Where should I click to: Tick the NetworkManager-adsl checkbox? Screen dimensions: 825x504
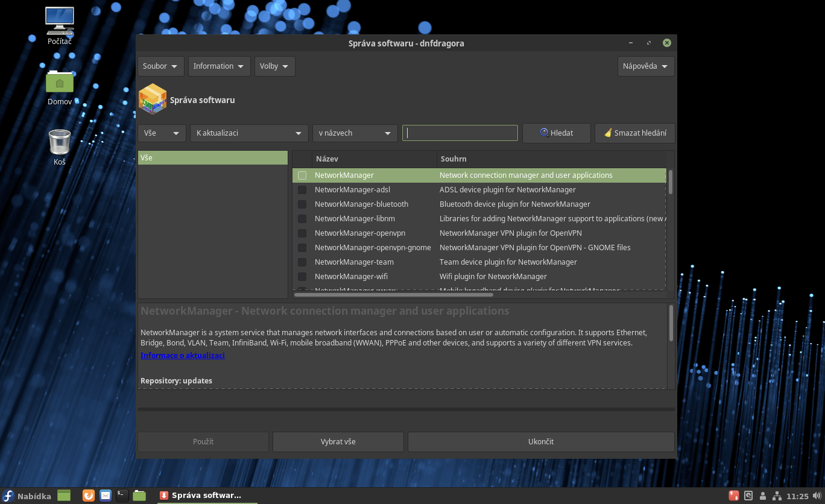point(302,190)
